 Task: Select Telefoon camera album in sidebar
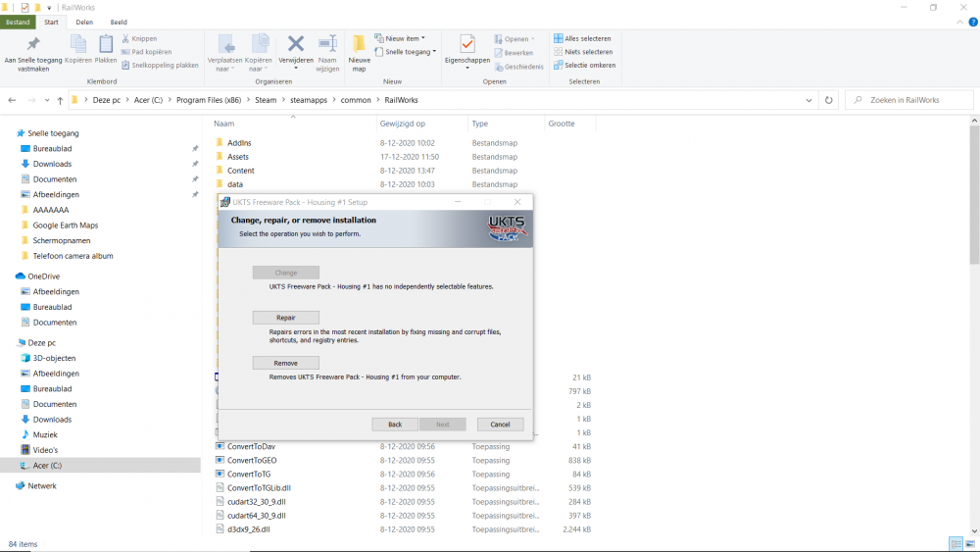coord(73,256)
